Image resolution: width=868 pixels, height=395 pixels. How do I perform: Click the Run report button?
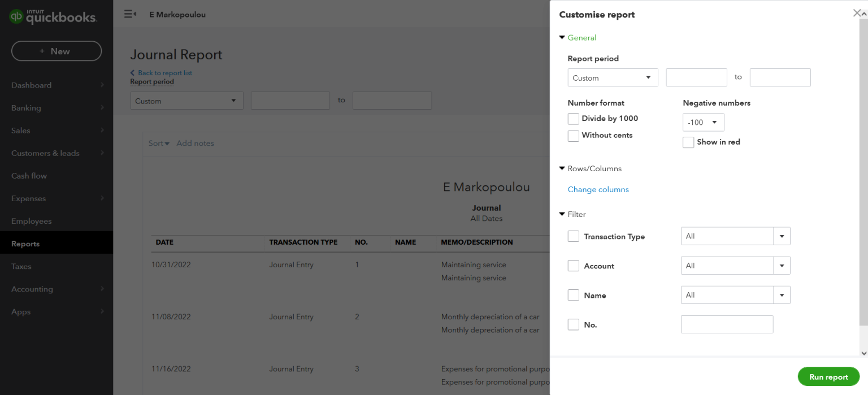[x=828, y=376]
